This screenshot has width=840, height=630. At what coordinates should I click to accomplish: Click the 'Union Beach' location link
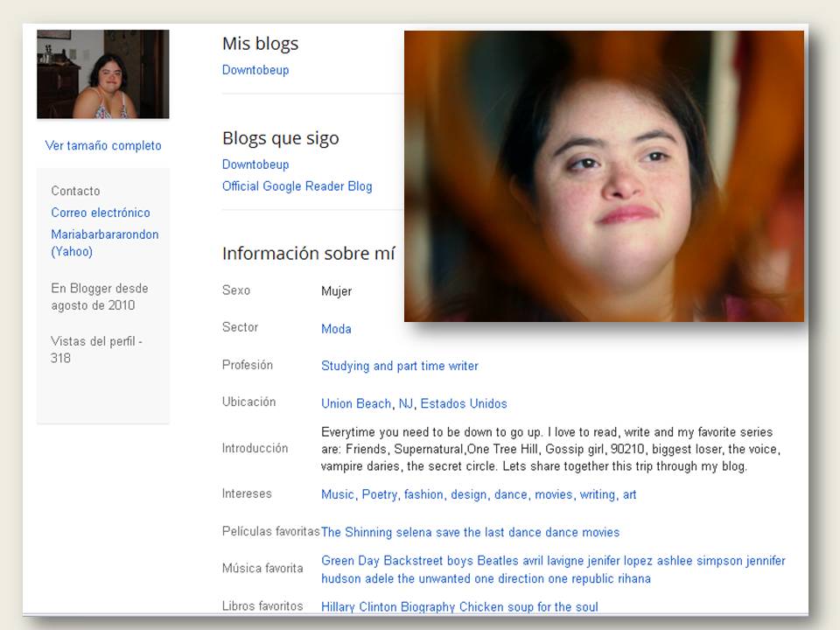[x=356, y=403]
